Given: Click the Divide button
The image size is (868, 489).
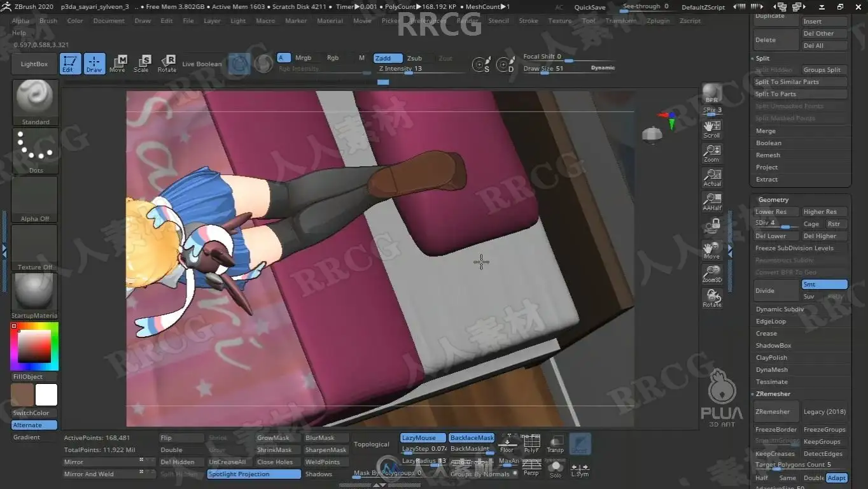Looking at the screenshot, I should (776, 290).
